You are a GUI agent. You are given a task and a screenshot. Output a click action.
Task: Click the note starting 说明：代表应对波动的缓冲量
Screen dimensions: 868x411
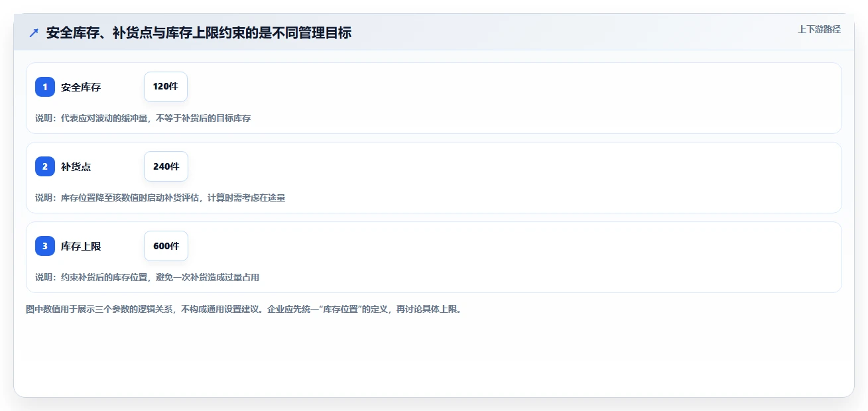click(x=143, y=118)
